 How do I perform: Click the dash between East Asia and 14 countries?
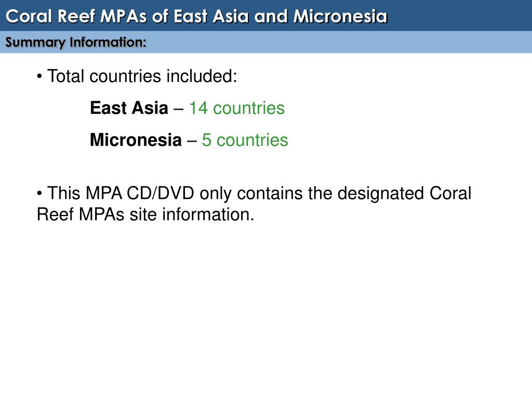point(179,109)
